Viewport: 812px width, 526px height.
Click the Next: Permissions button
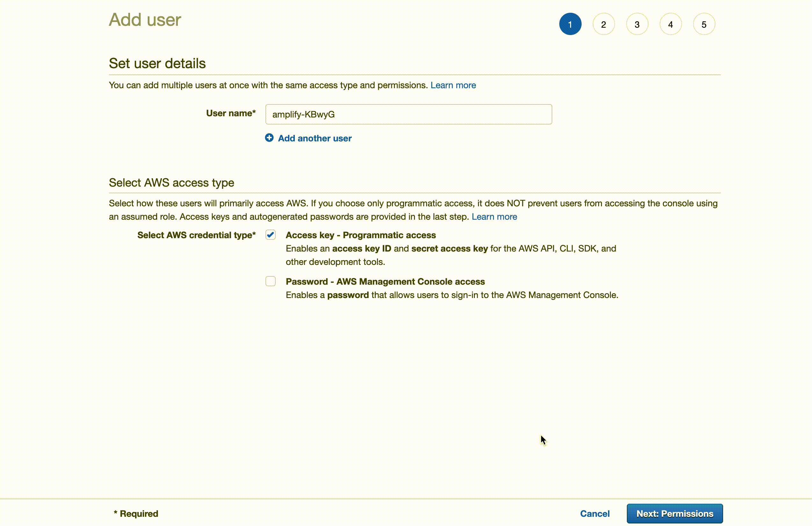675,513
